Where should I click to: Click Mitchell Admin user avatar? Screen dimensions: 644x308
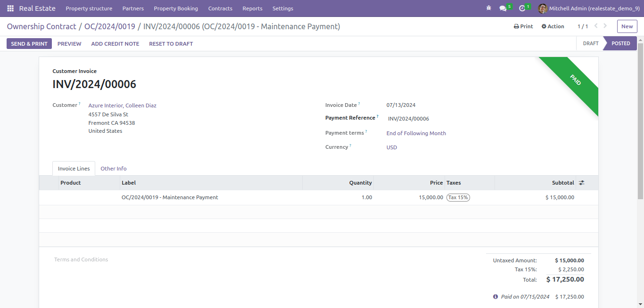pos(543,8)
